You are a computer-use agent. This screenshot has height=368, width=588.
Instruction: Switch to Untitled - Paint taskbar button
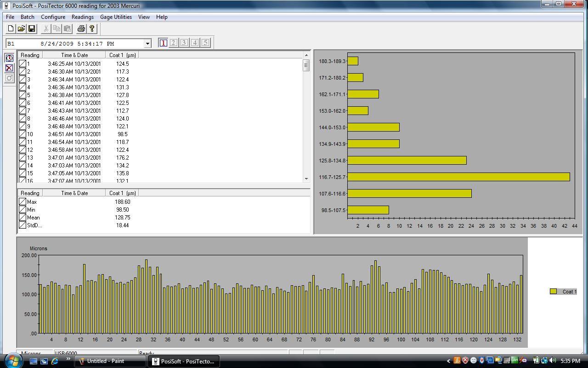point(110,361)
